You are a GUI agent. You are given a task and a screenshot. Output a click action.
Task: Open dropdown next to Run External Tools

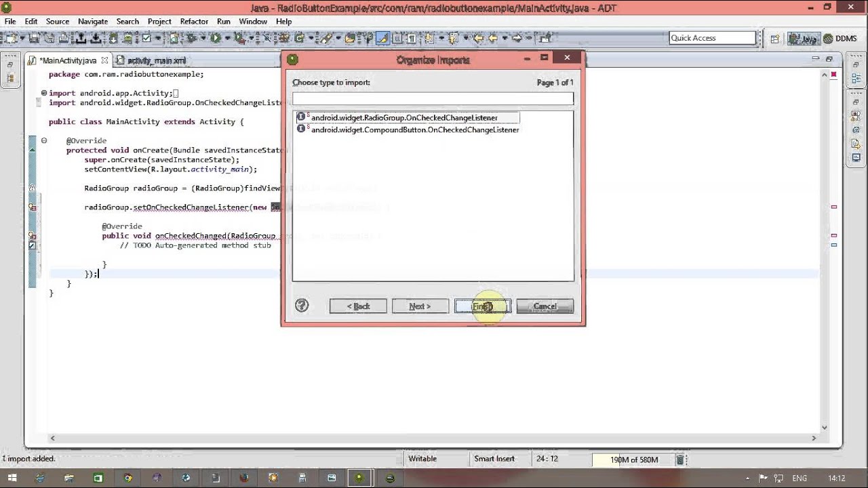tap(252, 39)
